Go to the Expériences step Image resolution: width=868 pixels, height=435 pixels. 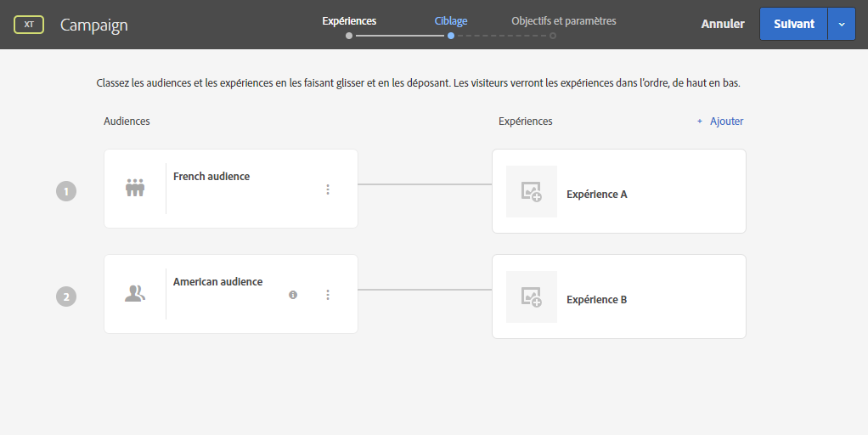tap(349, 21)
